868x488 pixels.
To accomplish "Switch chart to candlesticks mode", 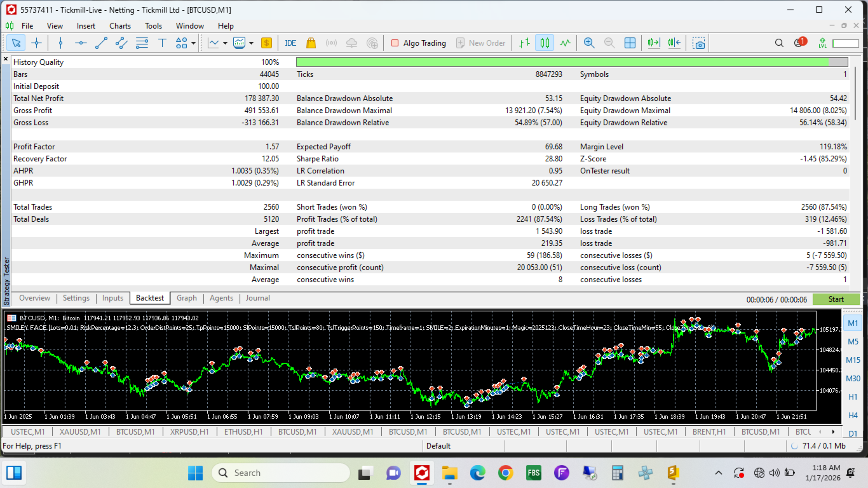I will [x=545, y=43].
